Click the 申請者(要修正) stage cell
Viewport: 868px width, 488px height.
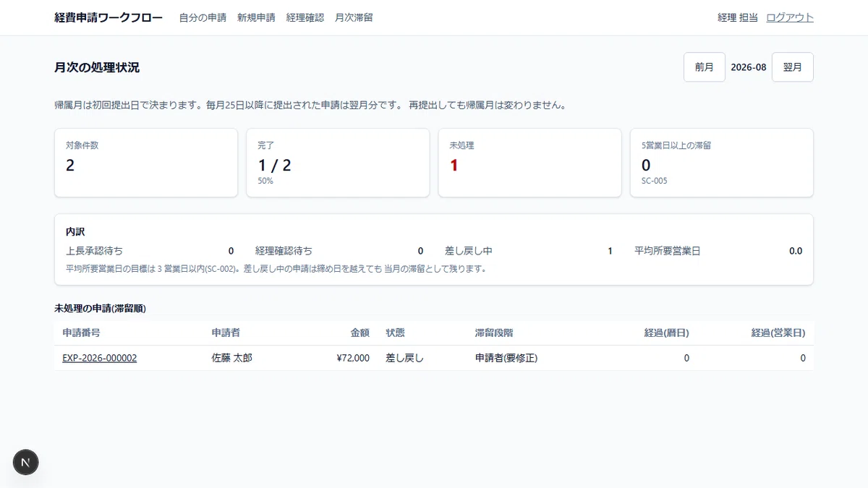(x=506, y=358)
